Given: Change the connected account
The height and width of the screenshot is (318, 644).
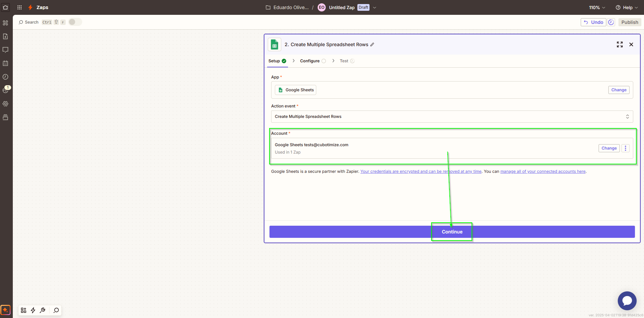Looking at the screenshot, I should coord(609,148).
